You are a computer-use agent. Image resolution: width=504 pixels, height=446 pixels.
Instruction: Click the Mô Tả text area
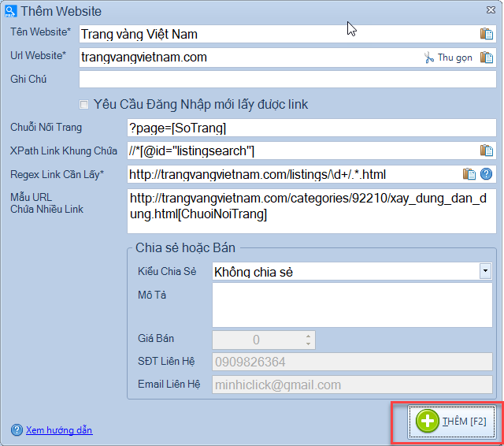[x=352, y=305]
